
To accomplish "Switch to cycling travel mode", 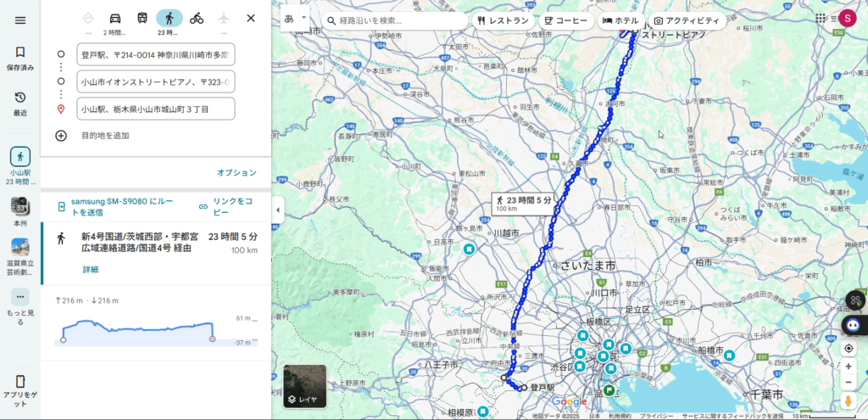I will click(197, 19).
